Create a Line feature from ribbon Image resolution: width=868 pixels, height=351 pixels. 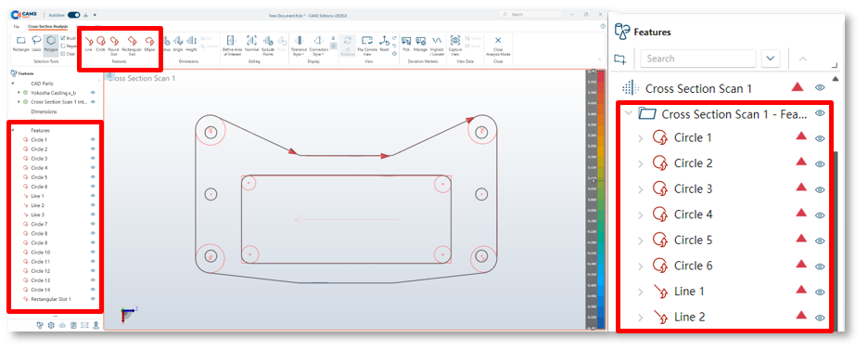click(89, 44)
